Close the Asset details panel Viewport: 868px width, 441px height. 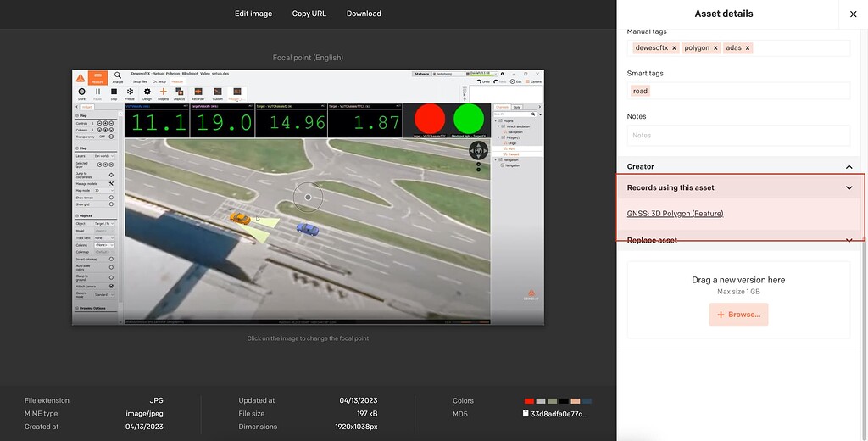click(853, 14)
